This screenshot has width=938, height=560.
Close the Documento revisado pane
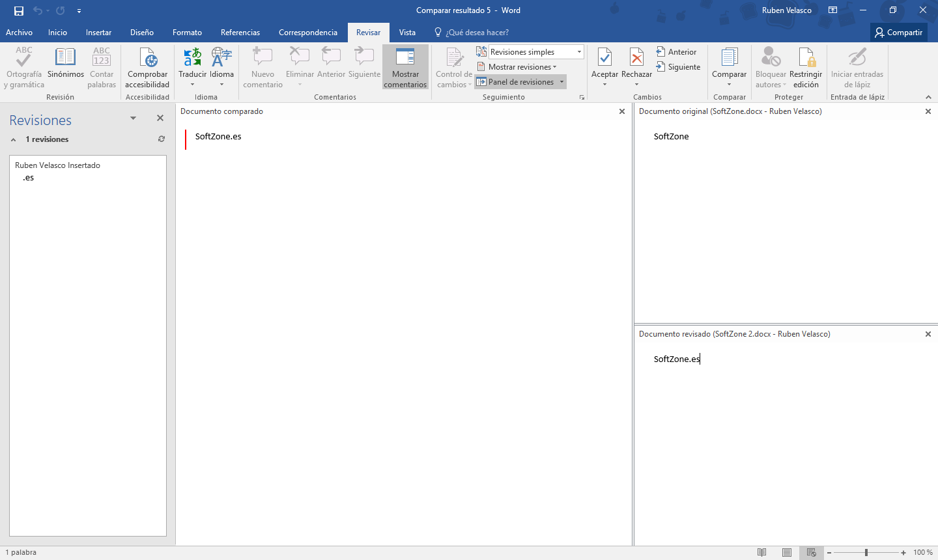[x=928, y=334]
